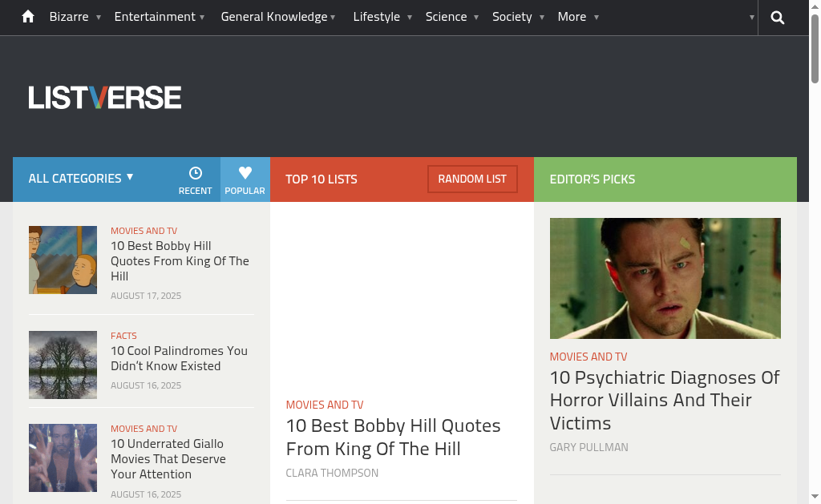Open the Lifestyle menu item
821x504 pixels.
point(377,17)
